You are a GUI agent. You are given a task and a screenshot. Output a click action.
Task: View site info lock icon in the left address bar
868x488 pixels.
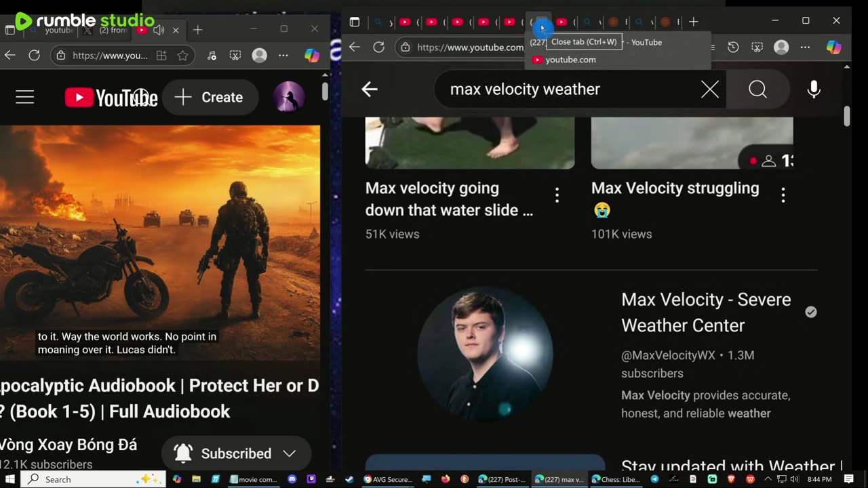(61, 56)
